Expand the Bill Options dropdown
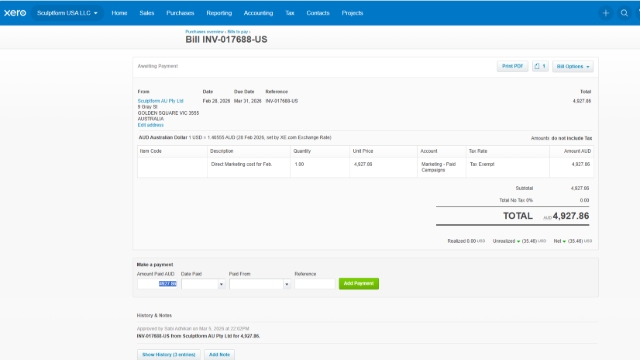The height and width of the screenshot is (360, 640). pos(573,66)
